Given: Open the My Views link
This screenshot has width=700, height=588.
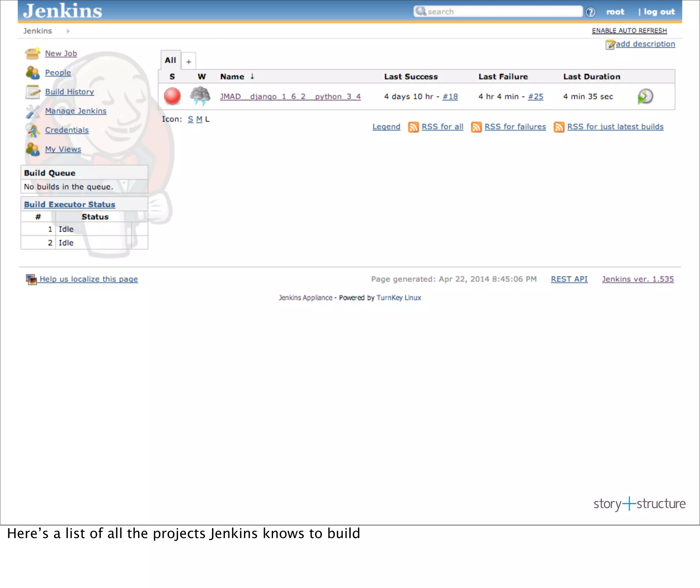Looking at the screenshot, I should (x=63, y=149).
